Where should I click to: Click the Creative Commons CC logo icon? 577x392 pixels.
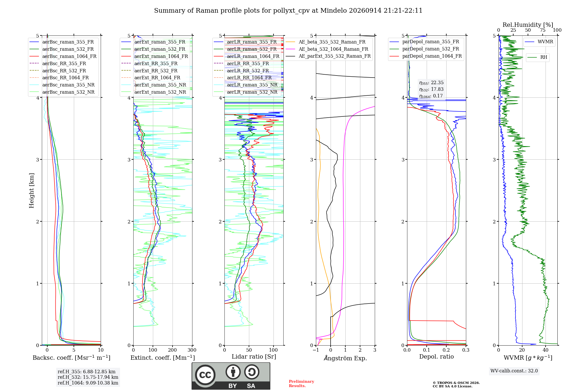pyautogui.click(x=205, y=375)
